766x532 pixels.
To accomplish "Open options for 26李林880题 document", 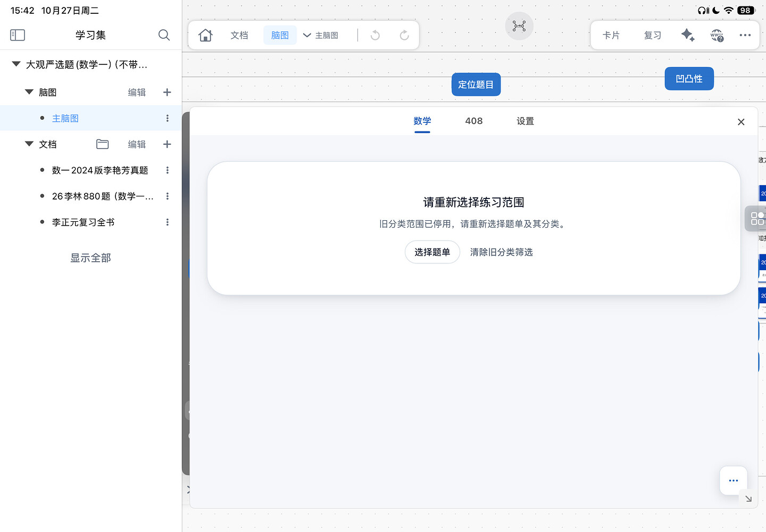I will (x=168, y=196).
